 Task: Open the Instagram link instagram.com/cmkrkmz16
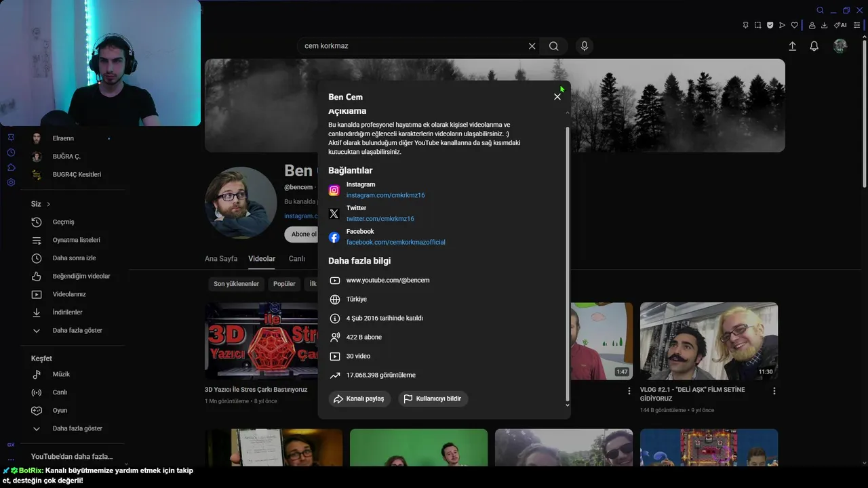coord(385,195)
